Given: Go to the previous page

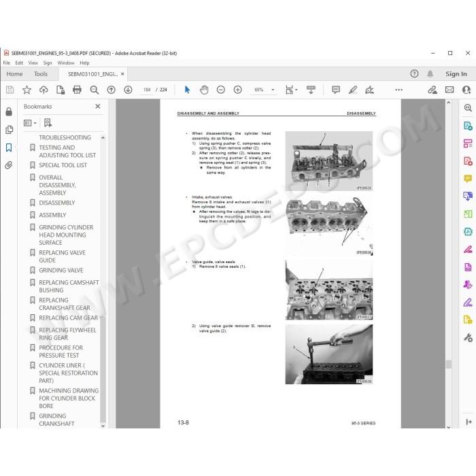Looking at the screenshot, I should coord(111,90).
